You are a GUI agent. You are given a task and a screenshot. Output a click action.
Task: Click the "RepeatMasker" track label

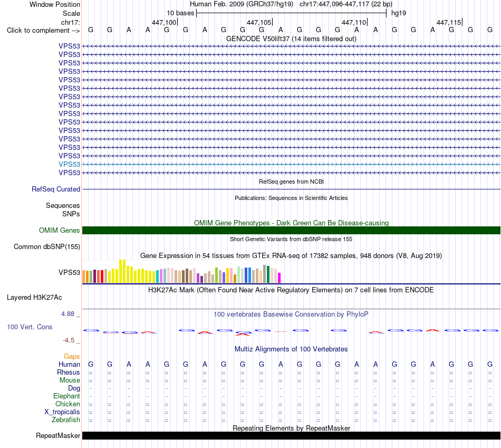coord(58,435)
